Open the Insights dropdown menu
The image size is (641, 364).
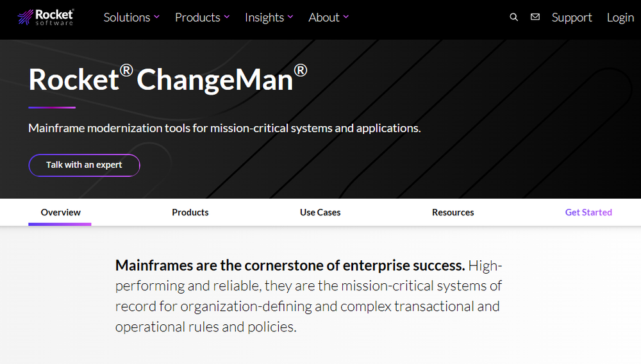tap(269, 17)
